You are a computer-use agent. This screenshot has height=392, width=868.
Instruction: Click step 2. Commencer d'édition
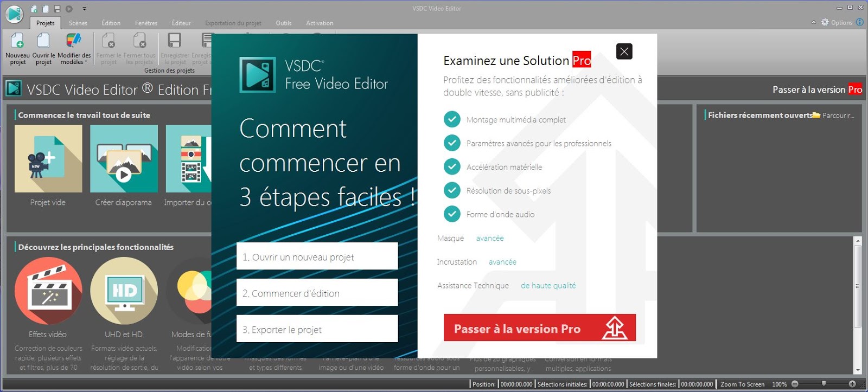coord(317,293)
